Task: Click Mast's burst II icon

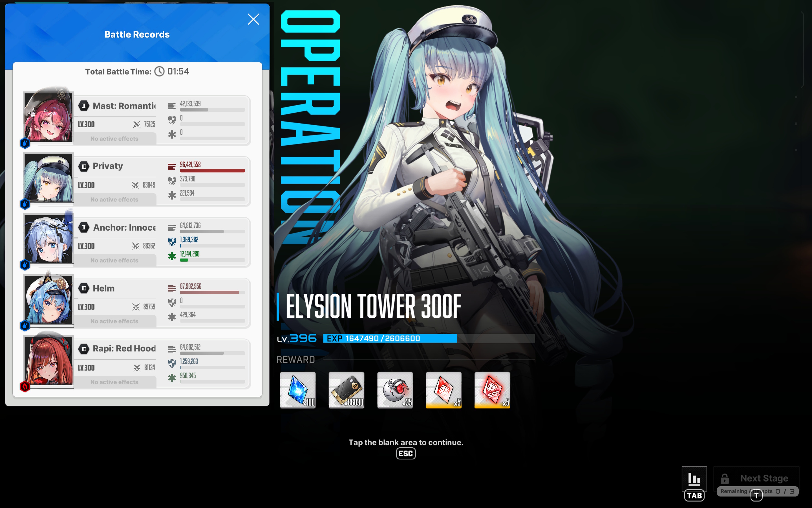Action: pyautogui.click(x=84, y=106)
